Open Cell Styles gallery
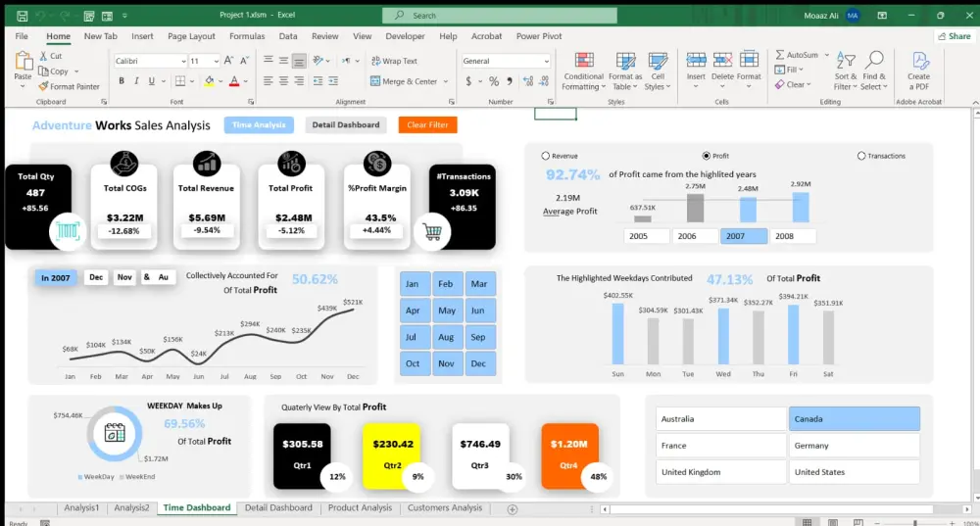Screen dimensions: 980x526 point(658,71)
